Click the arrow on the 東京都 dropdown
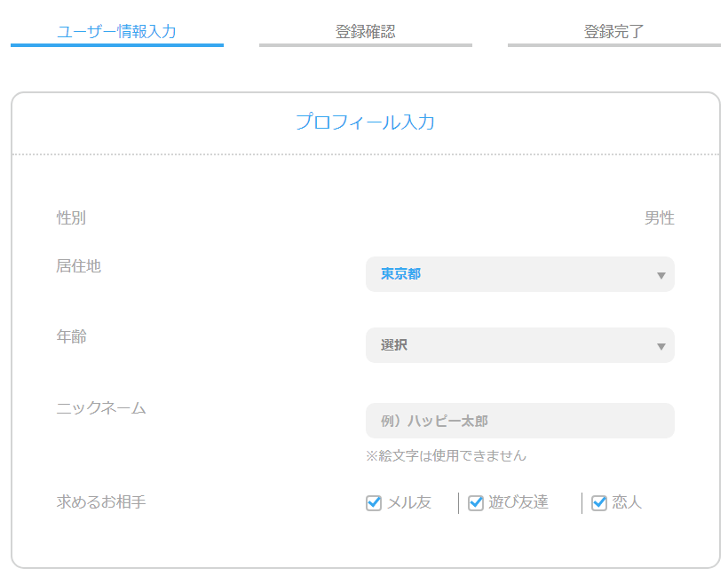The width and height of the screenshot is (728, 576). pos(661,275)
